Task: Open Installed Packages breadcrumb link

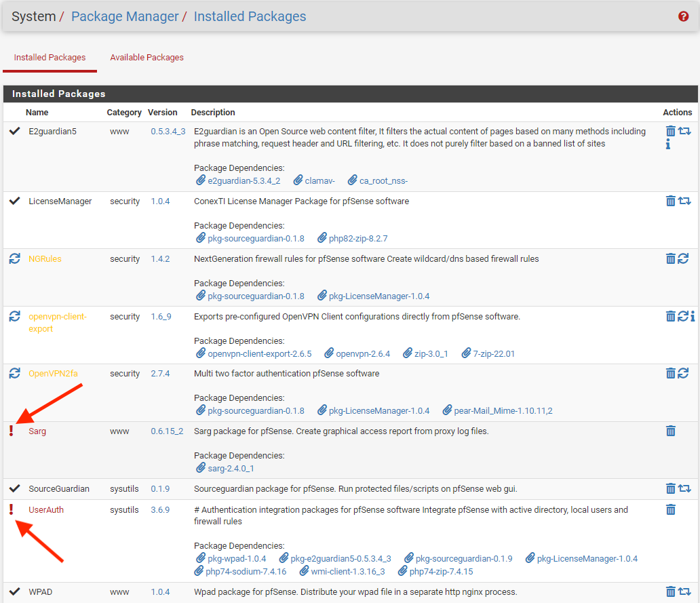Action: [x=250, y=16]
